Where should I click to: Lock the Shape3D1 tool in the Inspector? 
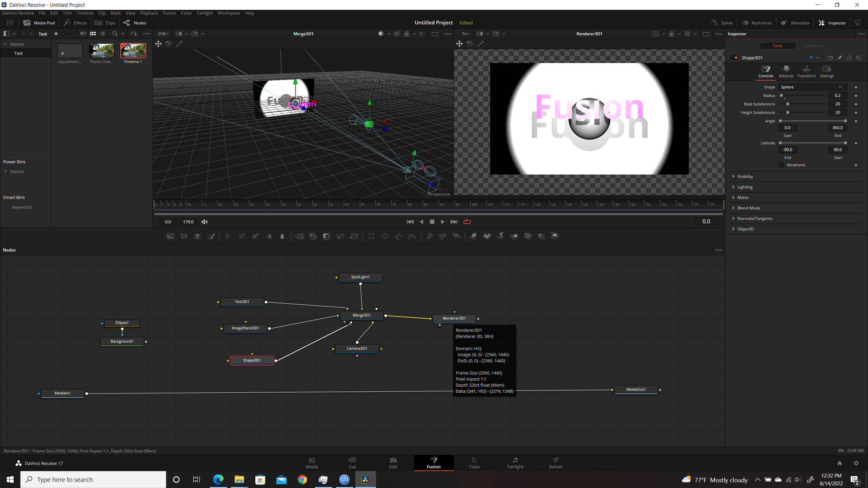pyautogui.click(x=849, y=58)
